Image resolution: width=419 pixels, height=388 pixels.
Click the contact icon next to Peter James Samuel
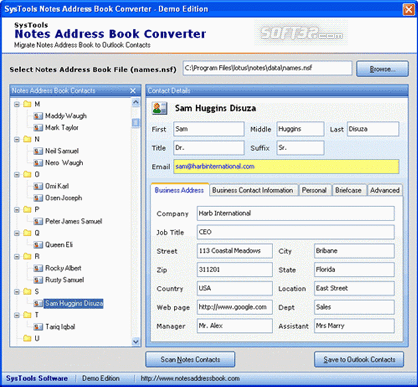[38, 221]
